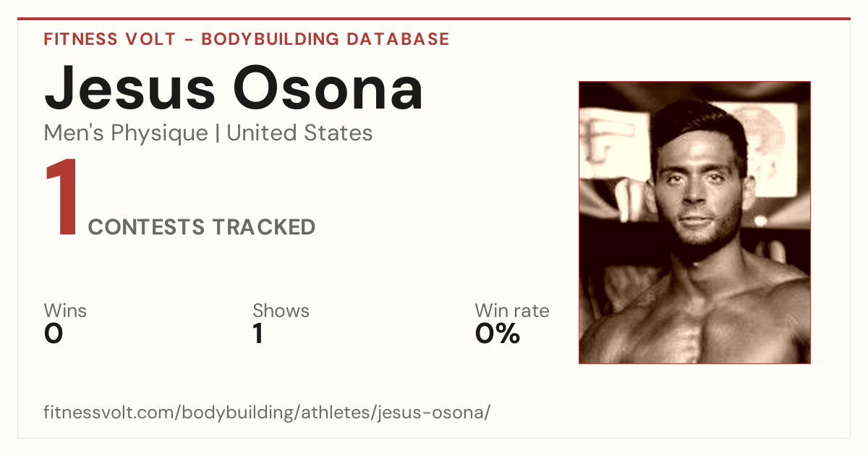
Task: Click the Men's Physique division text
Action: [126, 134]
